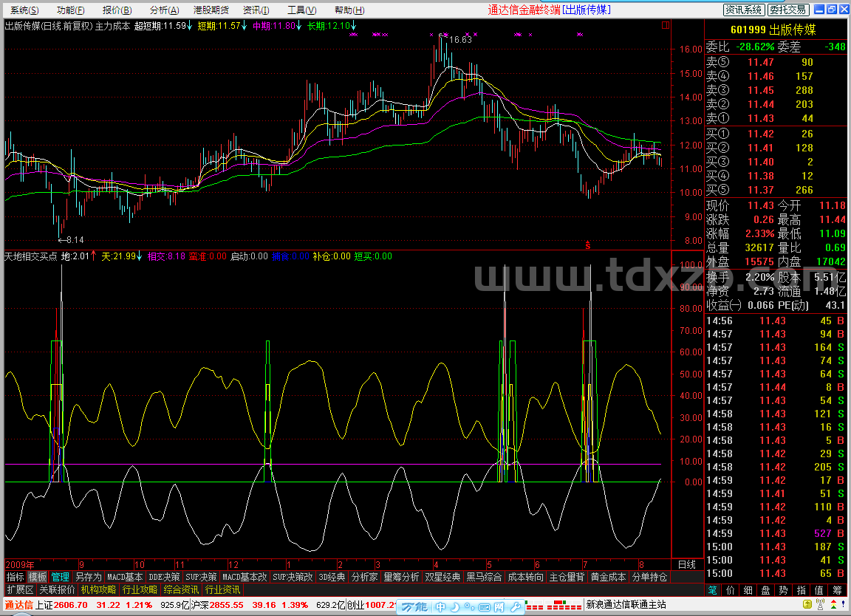
Task: Select the 盘 tab in quote panel
Action: point(766,590)
